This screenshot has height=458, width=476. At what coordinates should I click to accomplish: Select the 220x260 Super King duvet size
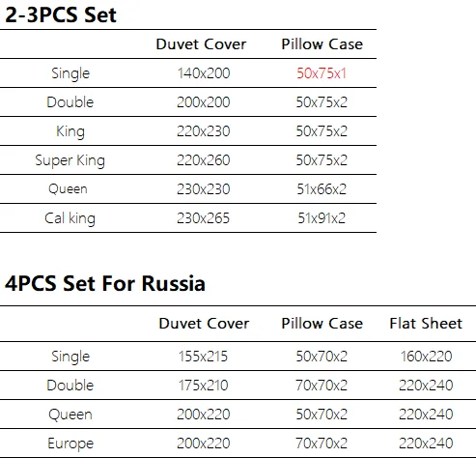pyautogui.click(x=204, y=160)
